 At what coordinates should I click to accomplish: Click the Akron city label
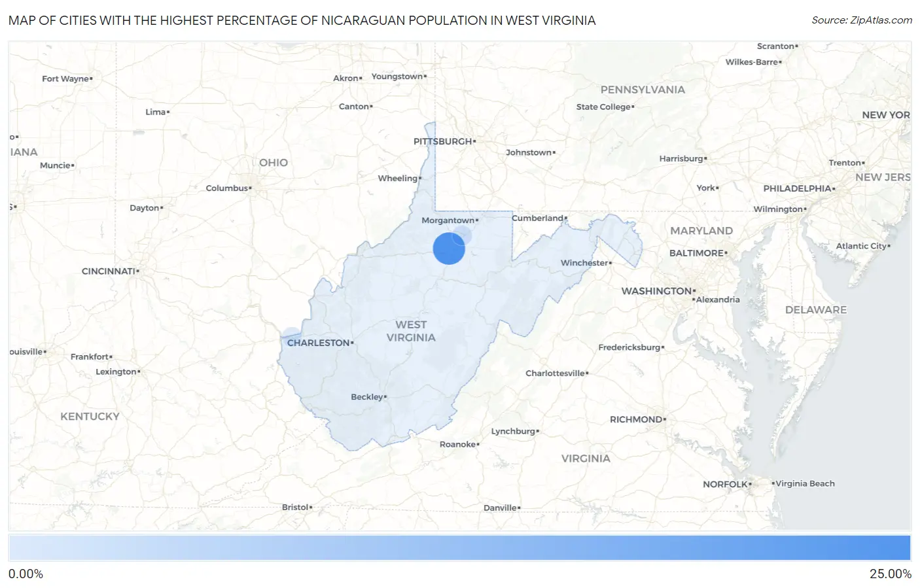[346, 78]
